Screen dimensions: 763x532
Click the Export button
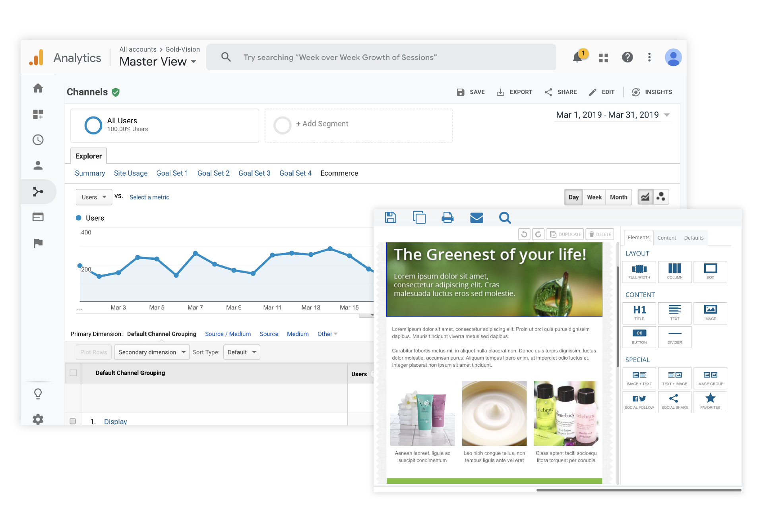(515, 92)
